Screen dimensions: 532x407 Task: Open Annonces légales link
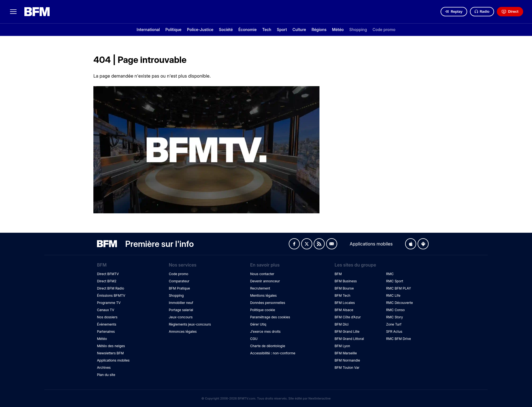(183, 332)
